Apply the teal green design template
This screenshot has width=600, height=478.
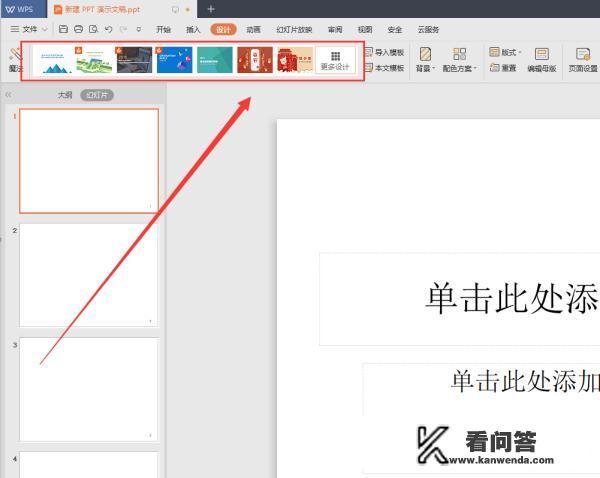click(215, 60)
